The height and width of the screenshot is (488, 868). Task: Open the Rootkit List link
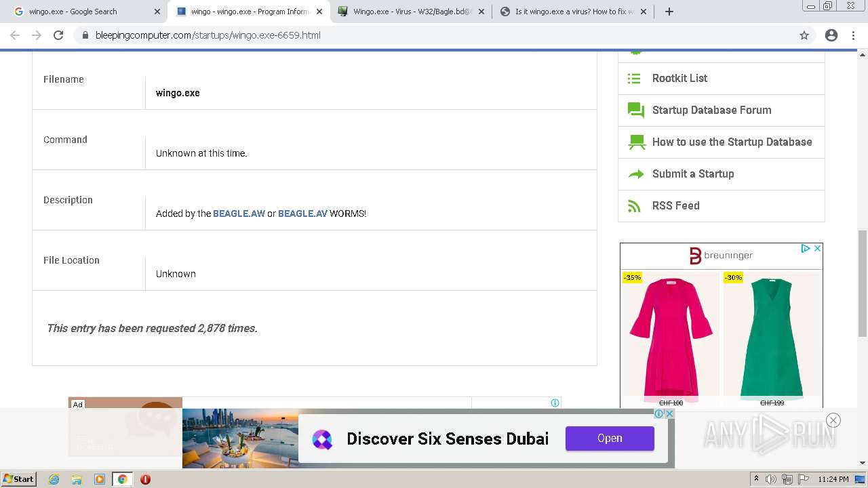tap(679, 79)
